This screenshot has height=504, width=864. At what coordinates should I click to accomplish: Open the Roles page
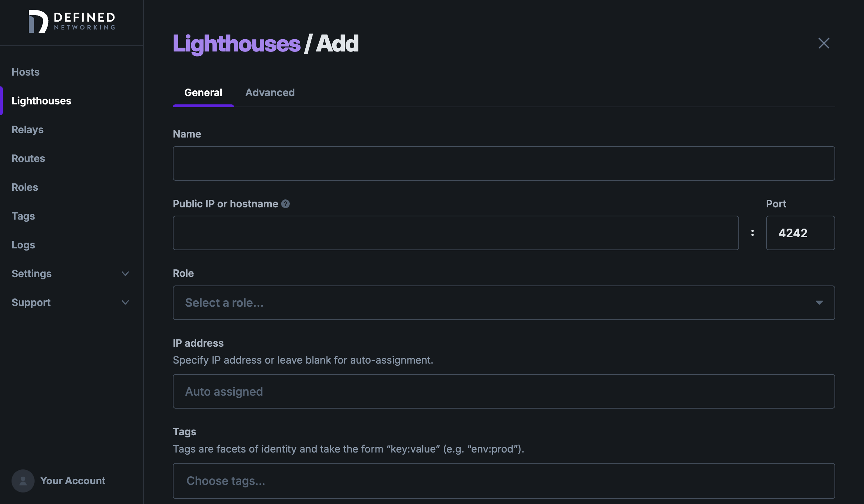point(24,187)
